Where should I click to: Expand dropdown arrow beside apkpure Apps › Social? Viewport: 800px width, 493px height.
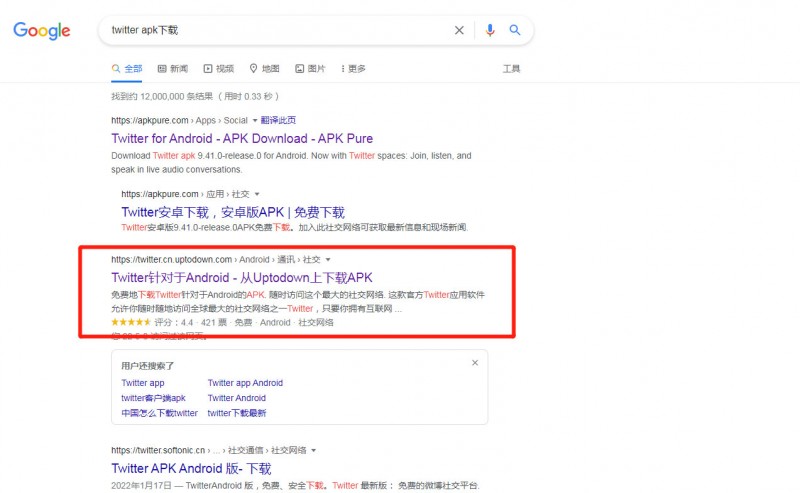255,121
